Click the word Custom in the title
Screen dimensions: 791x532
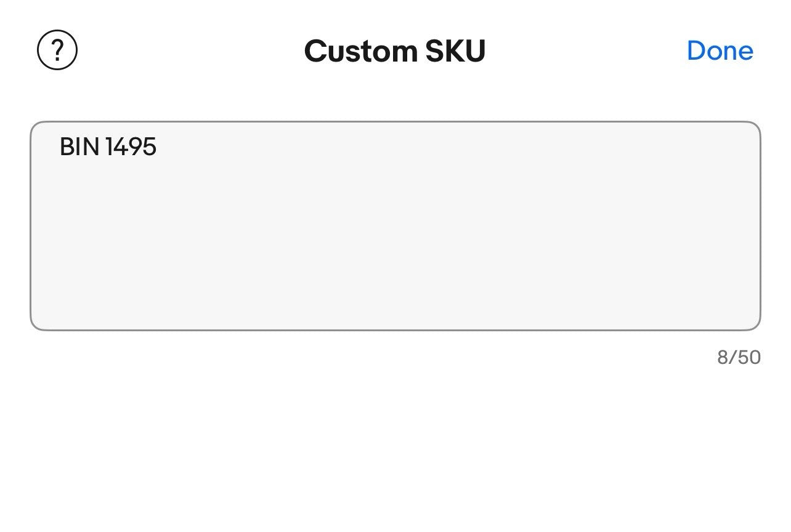[x=360, y=50]
